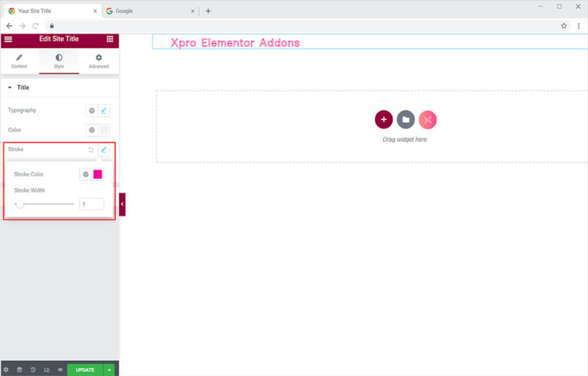Switch to the Advanced tab
The width and height of the screenshot is (588, 376).
pos(99,61)
